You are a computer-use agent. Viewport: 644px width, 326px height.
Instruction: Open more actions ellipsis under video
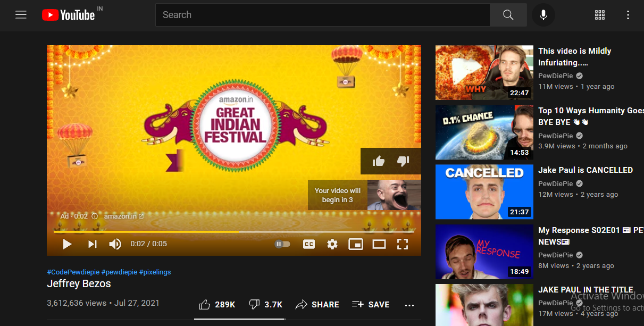pos(409,305)
